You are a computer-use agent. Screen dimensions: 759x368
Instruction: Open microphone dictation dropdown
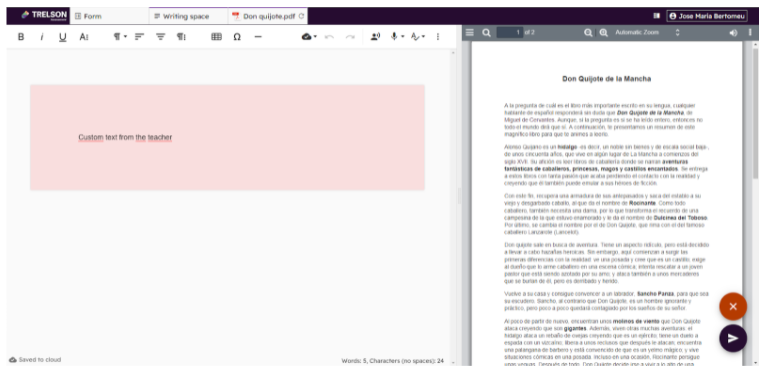click(397, 36)
